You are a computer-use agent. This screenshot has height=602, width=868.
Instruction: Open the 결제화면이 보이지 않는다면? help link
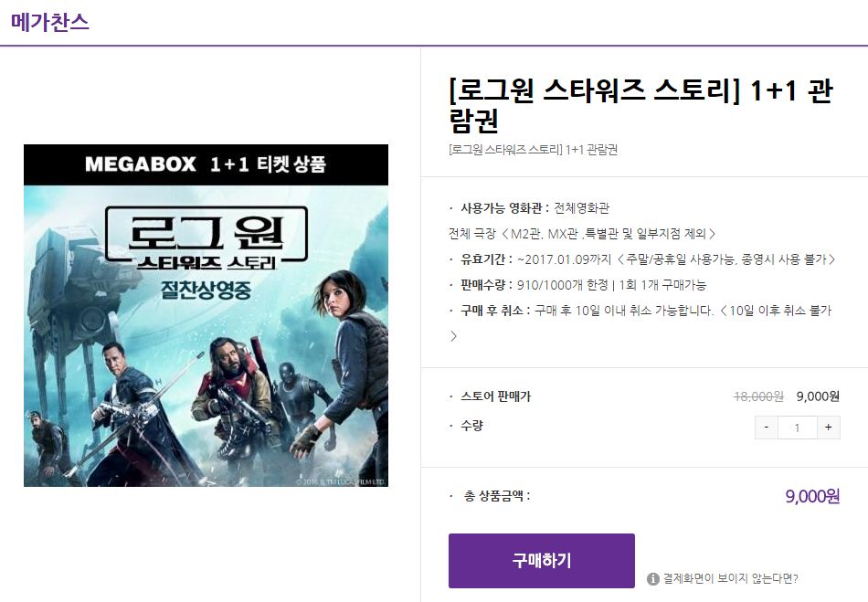(731, 579)
